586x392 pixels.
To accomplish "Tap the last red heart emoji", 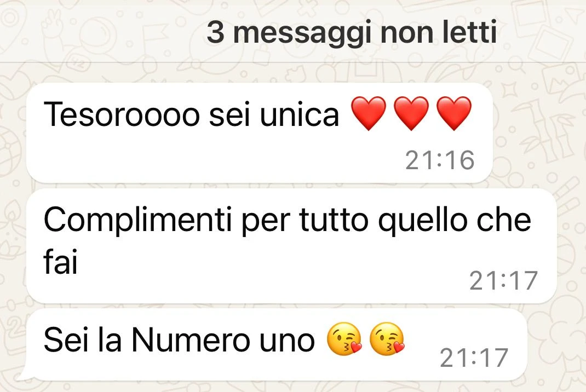I will (x=454, y=113).
